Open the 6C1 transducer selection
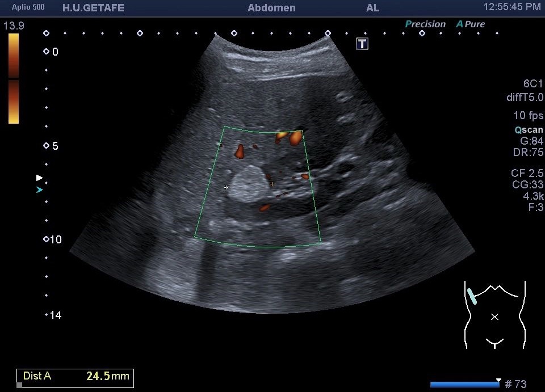Image resolution: width=545 pixels, height=392 pixels. (533, 83)
